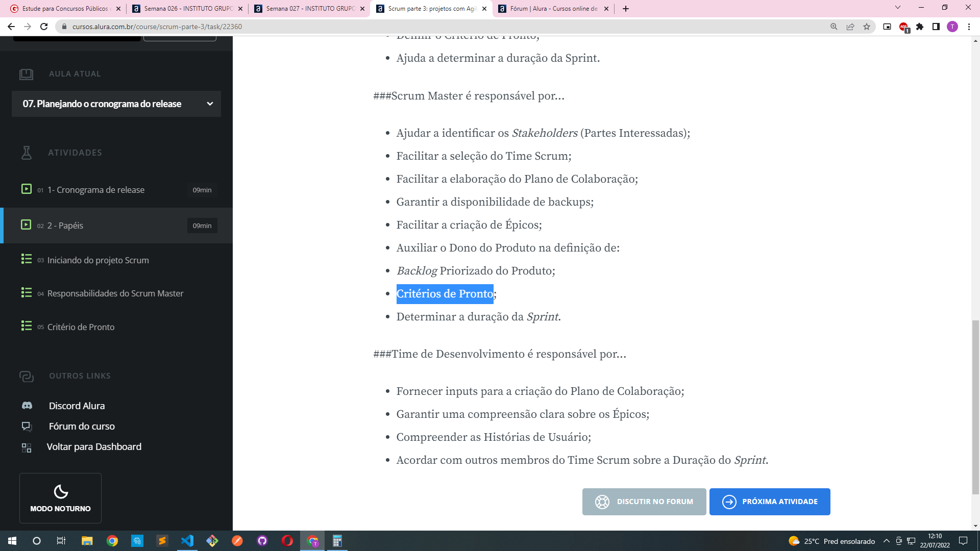Viewport: 980px width, 551px height.
Task: Open the taskbar clock showing 12:10
Action: click(935, 541)
